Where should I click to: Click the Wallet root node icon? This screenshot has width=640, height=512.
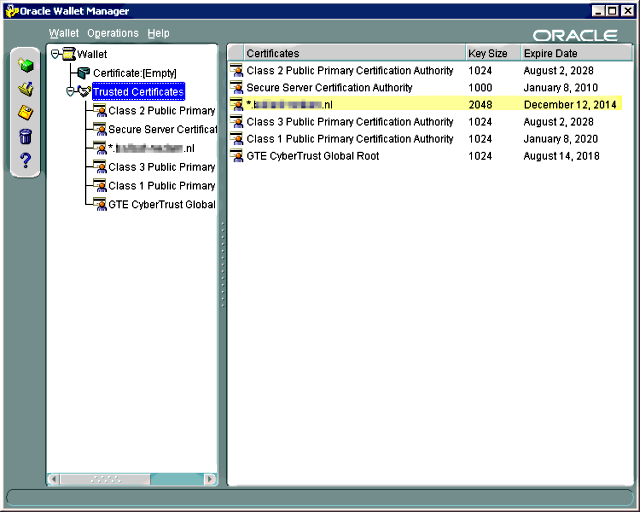[69, 54]
